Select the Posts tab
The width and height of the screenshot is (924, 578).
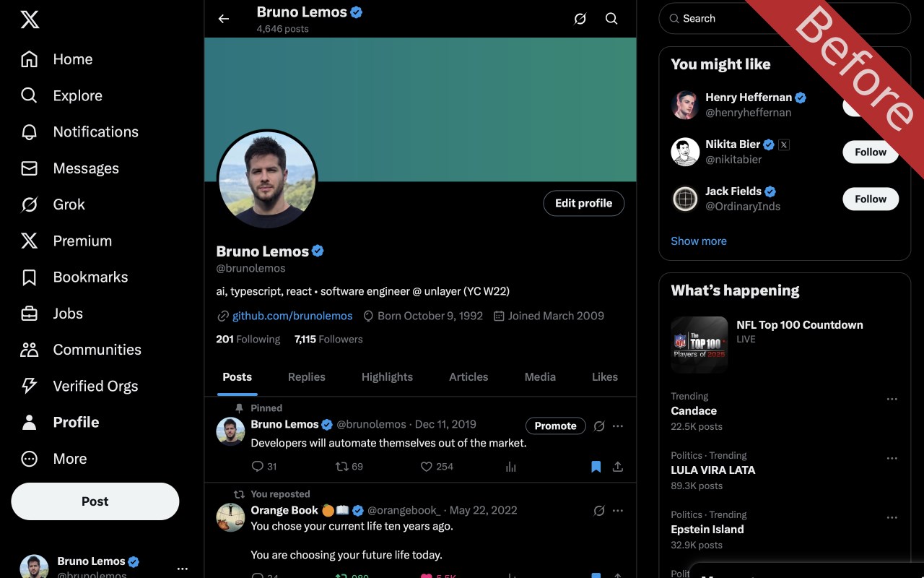click(237, 377)
